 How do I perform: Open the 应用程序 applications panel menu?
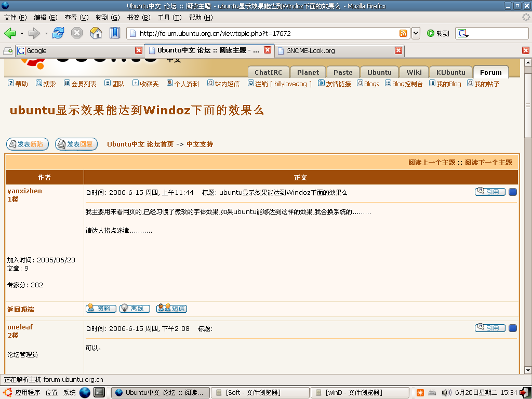pyautogui.click(x=22, y=393)
